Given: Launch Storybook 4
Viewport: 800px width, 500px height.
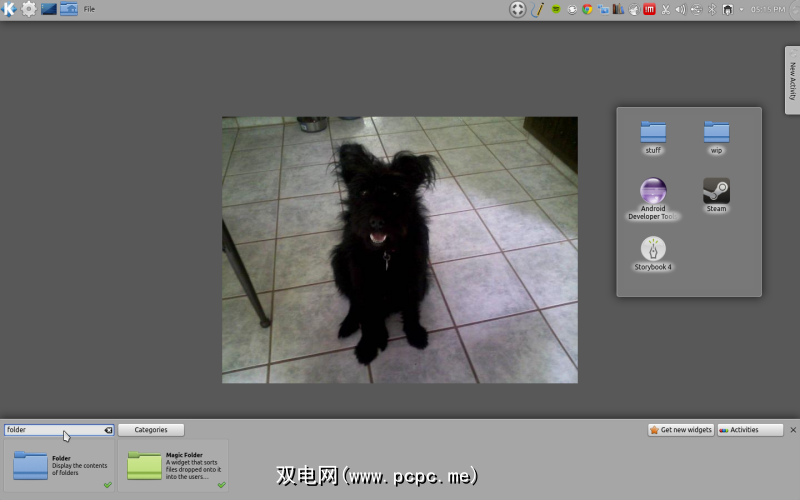Looking at the screenshot, I should (x=653, y=254).
